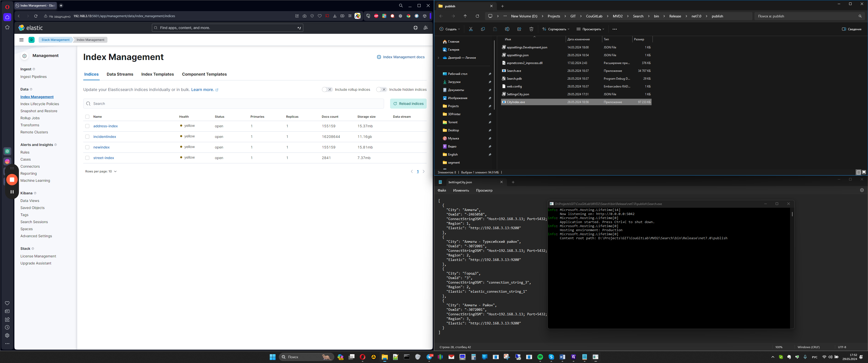Open Opera sidebar bookmarks star icon

(x=7, y=27)
